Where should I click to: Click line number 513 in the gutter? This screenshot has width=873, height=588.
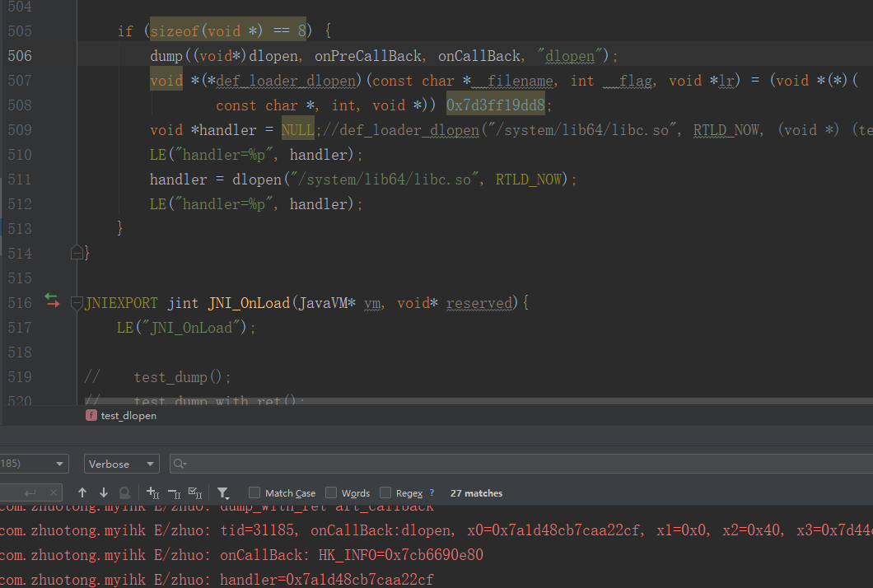20,229
